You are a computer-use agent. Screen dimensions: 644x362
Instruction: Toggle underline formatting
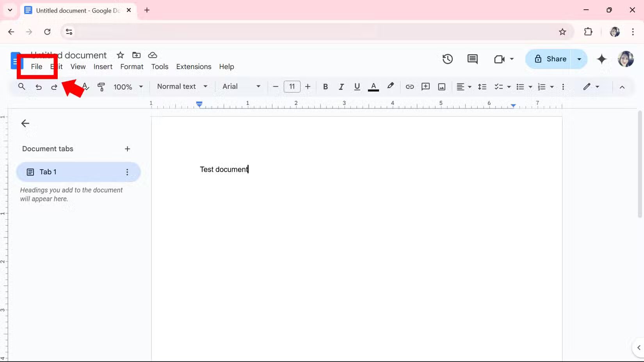[x=357, y=87]
